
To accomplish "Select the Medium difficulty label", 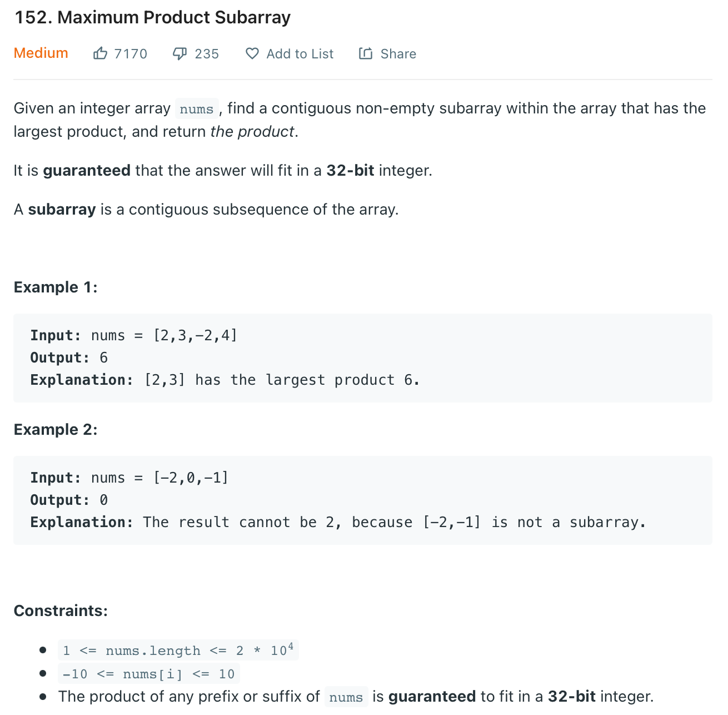I will pos(41,53).
